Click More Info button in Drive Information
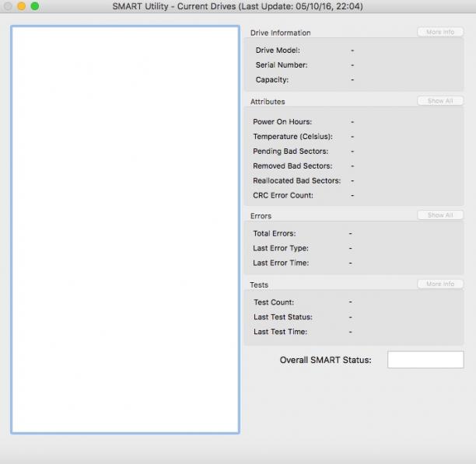The height and width of the screenshot is (464, 476). [x=440, y=32]
